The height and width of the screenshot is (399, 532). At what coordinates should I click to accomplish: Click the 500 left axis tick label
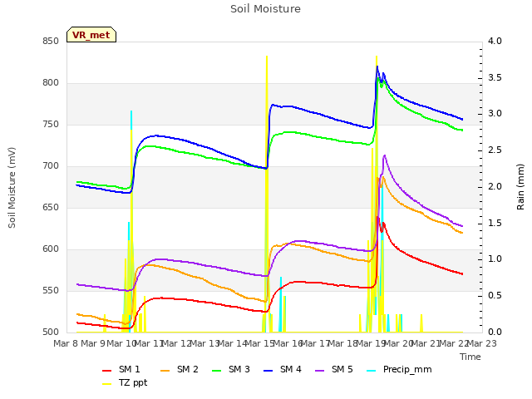tap(51, 332)
